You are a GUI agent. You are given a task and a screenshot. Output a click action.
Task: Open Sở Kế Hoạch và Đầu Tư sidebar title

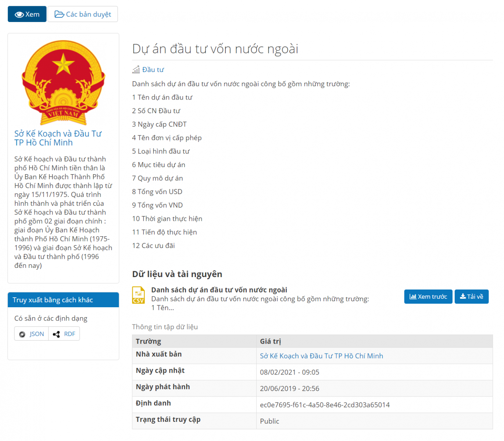58,138
